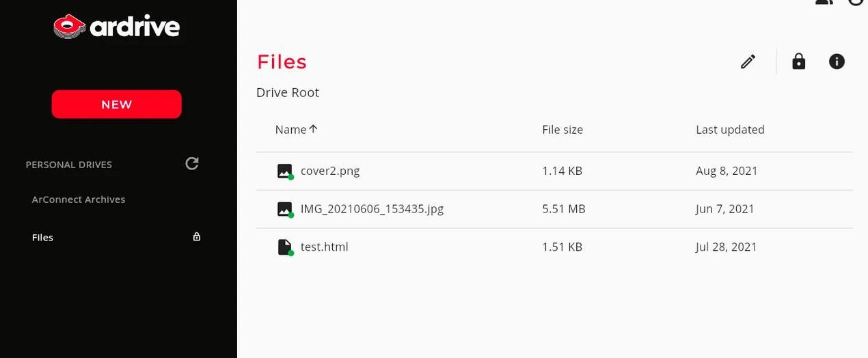Click the lock icon in the header

(798, 61)
